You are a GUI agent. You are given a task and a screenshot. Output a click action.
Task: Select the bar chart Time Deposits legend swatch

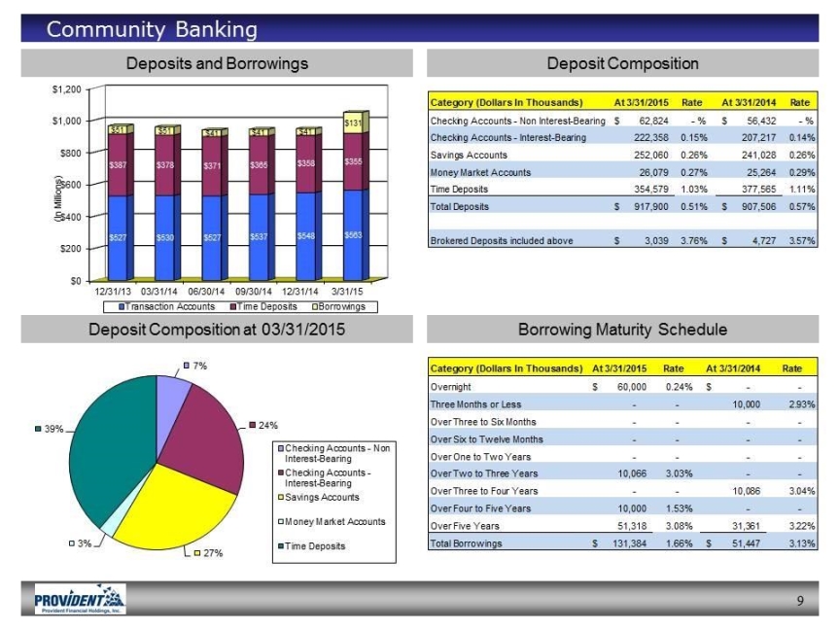coord(233,307)
